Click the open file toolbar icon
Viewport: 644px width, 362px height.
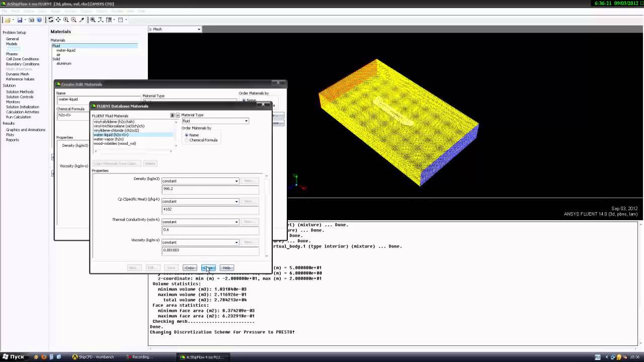[7, 20]
